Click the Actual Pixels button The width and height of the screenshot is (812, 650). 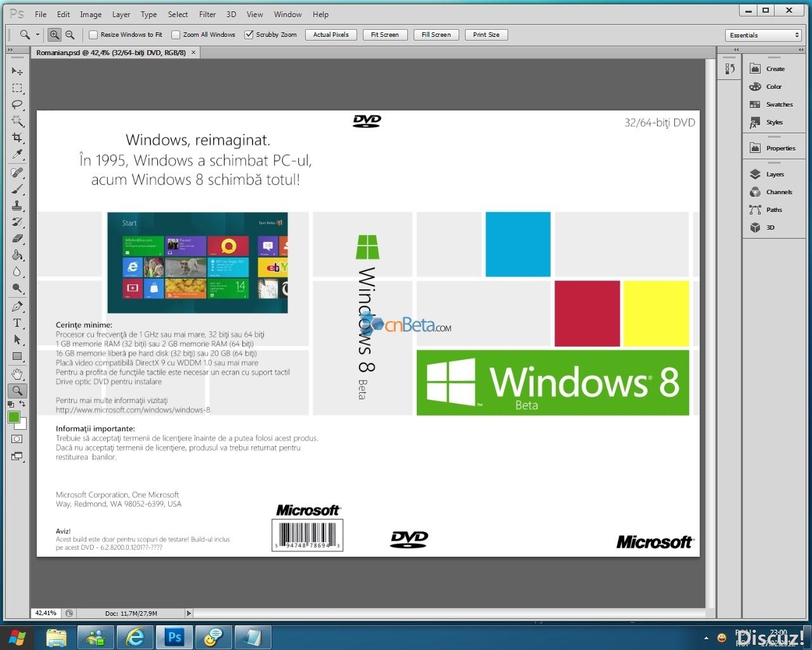coord(331,35)
